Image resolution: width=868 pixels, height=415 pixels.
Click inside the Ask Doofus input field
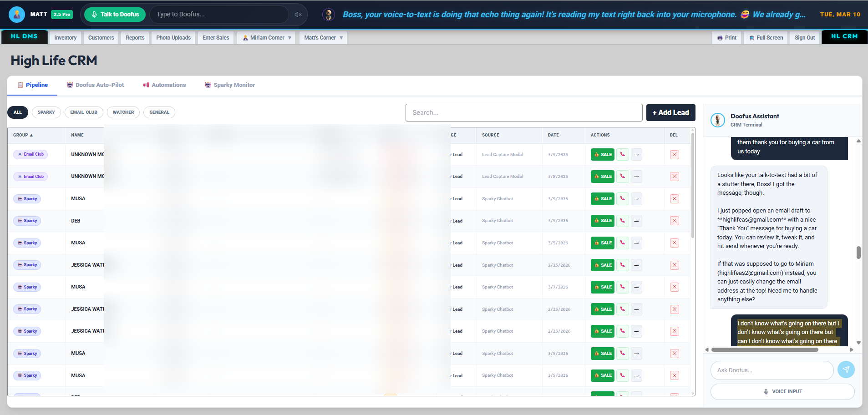point(771,370)
